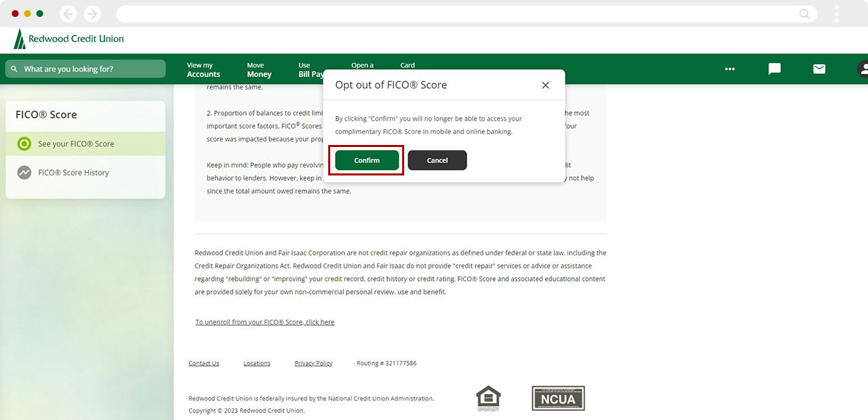Viewport: 868px width, 420px height.
Task: Click the green macOS maximize dot
Action: 39,14
